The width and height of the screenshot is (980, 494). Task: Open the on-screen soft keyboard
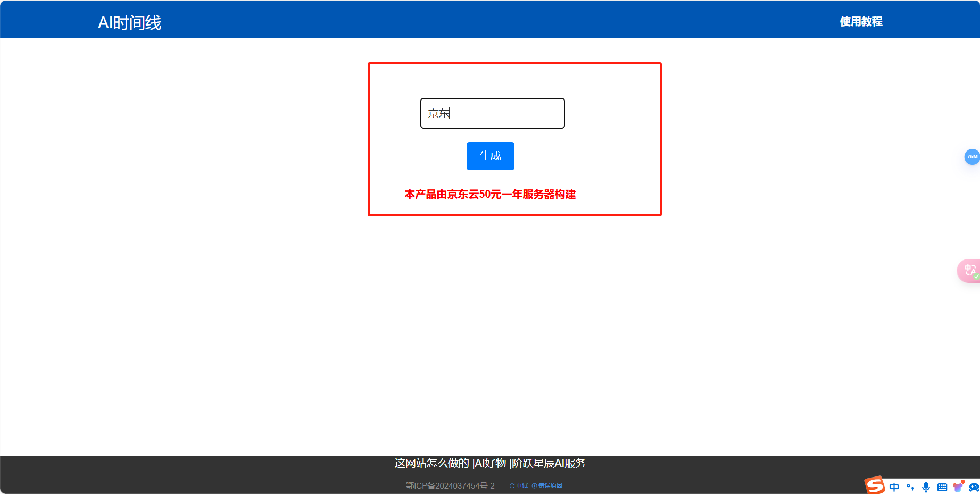pyautogui.click(x=943, y=487)
